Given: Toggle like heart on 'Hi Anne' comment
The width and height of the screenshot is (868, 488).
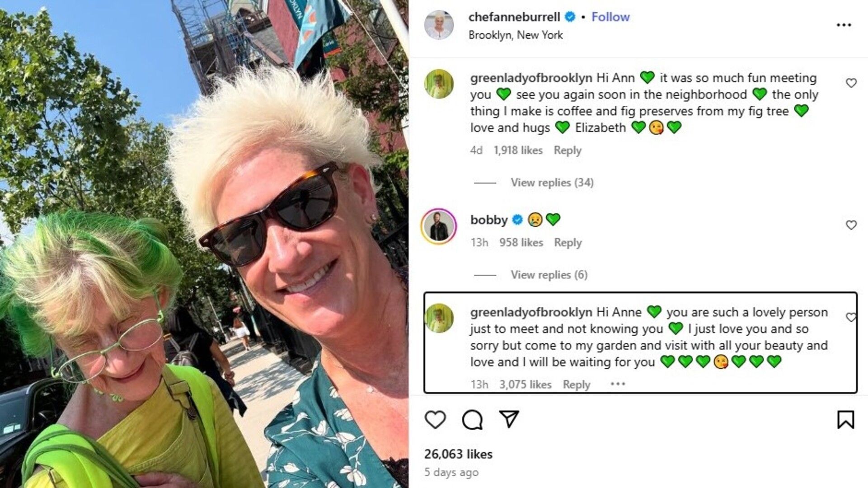Looking at the screenshot, I should (x=851, y=317).
